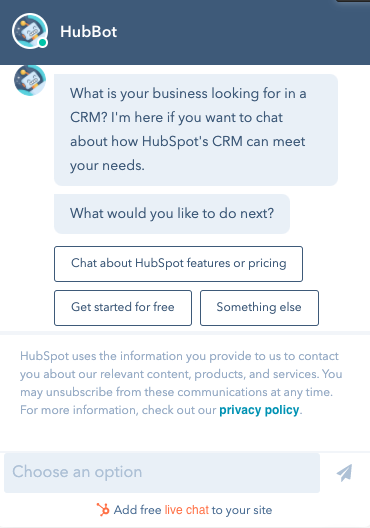This screenshot has width=370, height=528.
Task: Click the "to your site" footer text
Action: tap(242, 510)
